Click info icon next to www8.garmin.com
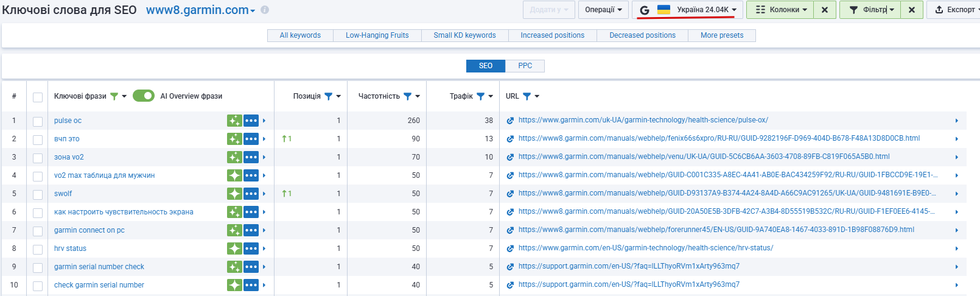This screenshot has height=296, width=980. [265, 10]
